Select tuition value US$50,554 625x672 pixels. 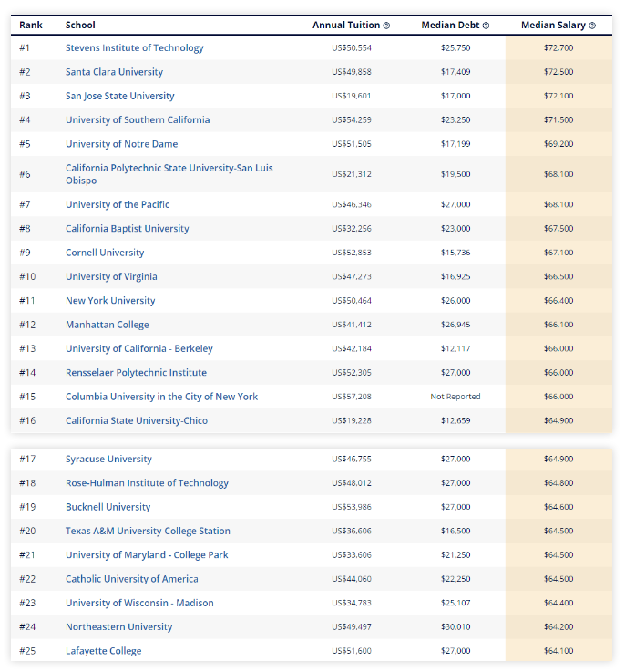(352, 48)
